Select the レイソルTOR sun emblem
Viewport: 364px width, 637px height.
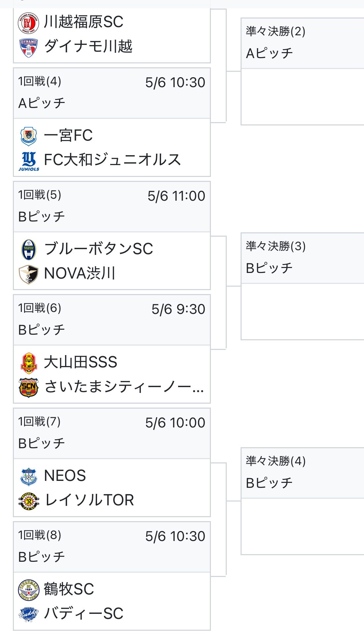[x=29, y=501]
